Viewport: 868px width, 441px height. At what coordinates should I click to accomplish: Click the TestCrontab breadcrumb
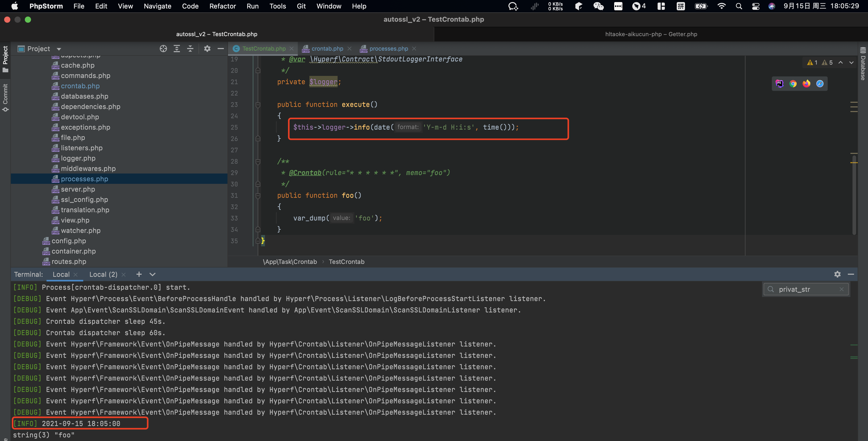coord(346,262)
